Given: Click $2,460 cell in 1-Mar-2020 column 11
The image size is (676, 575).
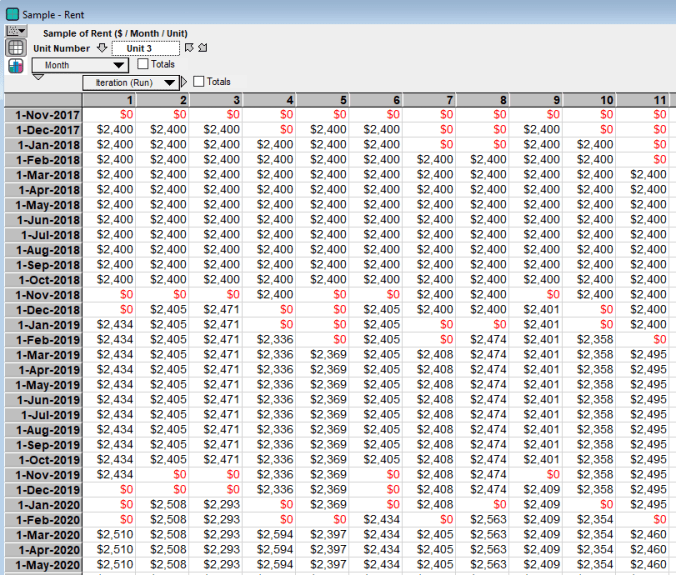Looking at the screenshot, I should [x=643, y=534].
